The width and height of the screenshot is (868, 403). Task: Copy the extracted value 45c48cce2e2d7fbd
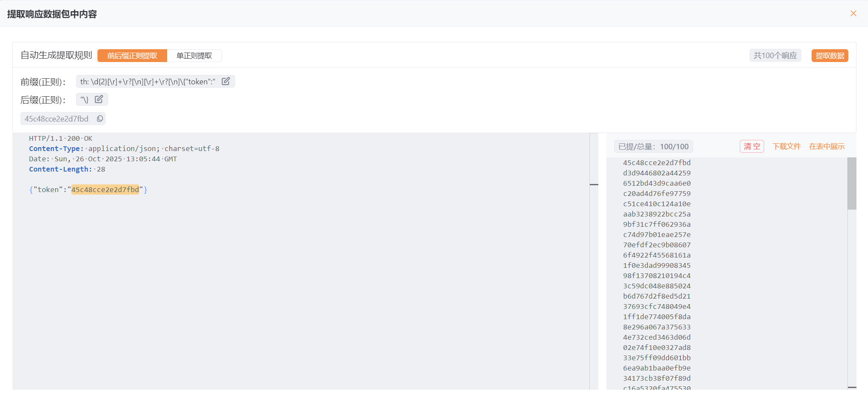click(x=100, y=119)
